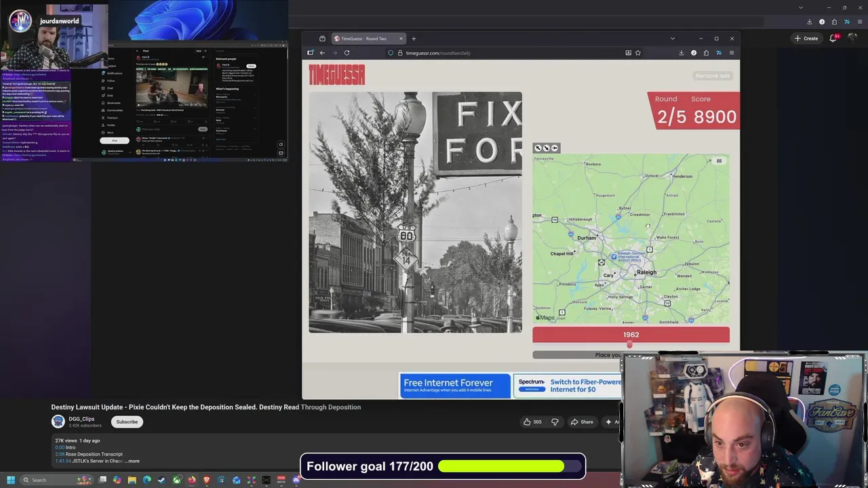This screenshot has height=488, width=868.
Task: Open YouTube account avatar menu
Action: (853, 39)
